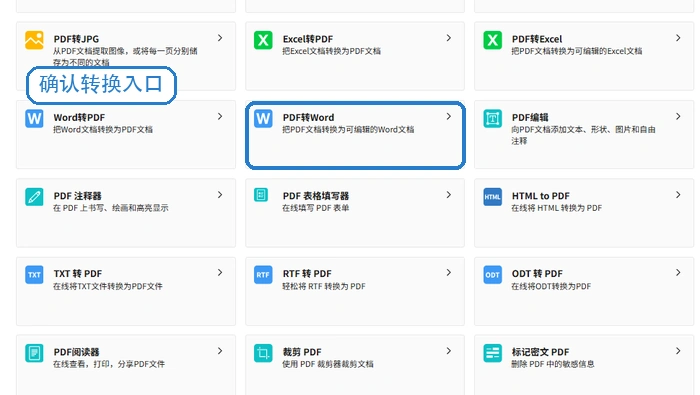Expand the PDF转Word card chevron
The height and width of the screenshot is (395, 700).
coord(449,116)
